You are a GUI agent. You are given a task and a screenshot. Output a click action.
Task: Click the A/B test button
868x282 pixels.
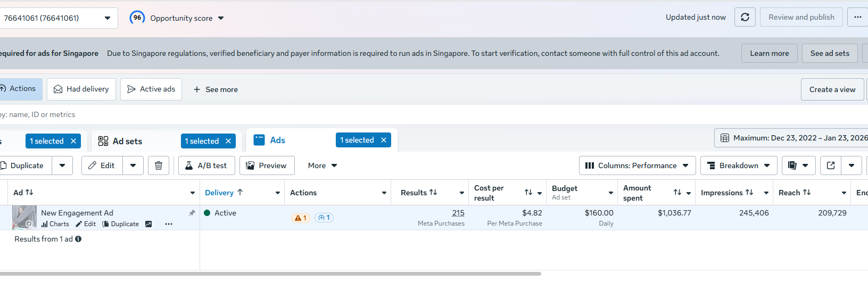click(206, 165)
